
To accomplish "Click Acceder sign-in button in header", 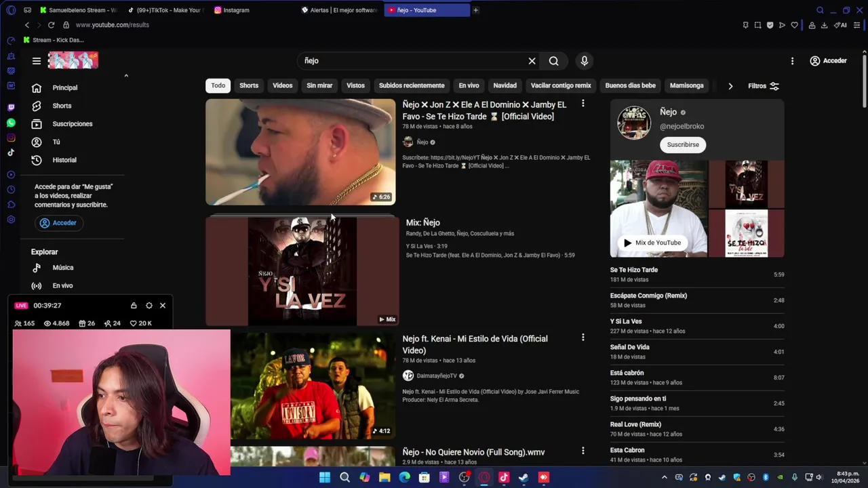I will pos(828,61).
